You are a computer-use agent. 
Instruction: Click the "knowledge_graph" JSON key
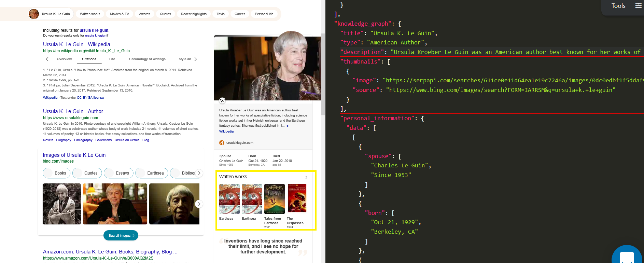(363, 24)
